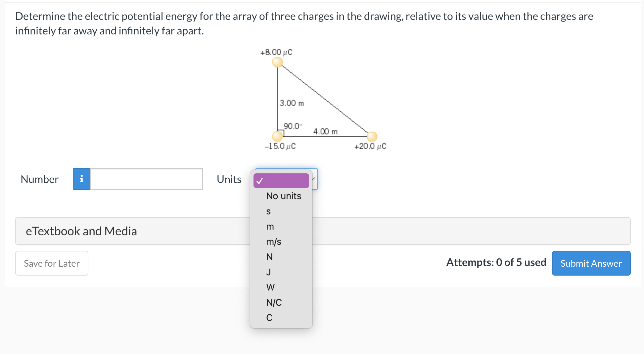Choose C as the answer unit
644x354 pixels.
[269, 317]
